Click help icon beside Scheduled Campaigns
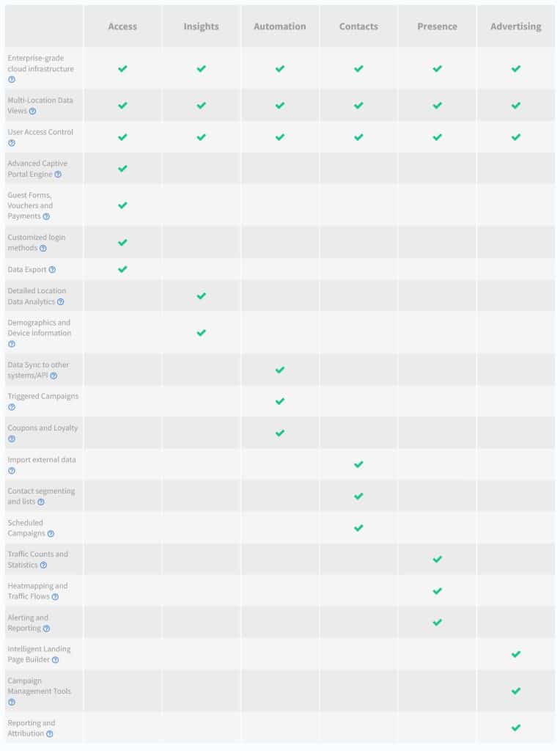560x751 pixels. click(x=51, y=534)
